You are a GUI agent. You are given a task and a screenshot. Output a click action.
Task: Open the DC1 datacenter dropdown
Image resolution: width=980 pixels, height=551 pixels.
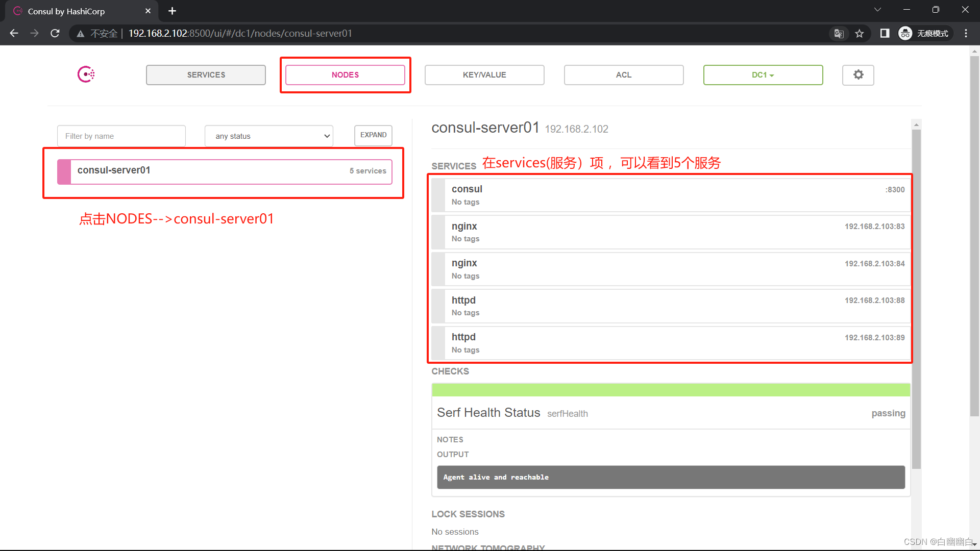click(x=763, y=75)
